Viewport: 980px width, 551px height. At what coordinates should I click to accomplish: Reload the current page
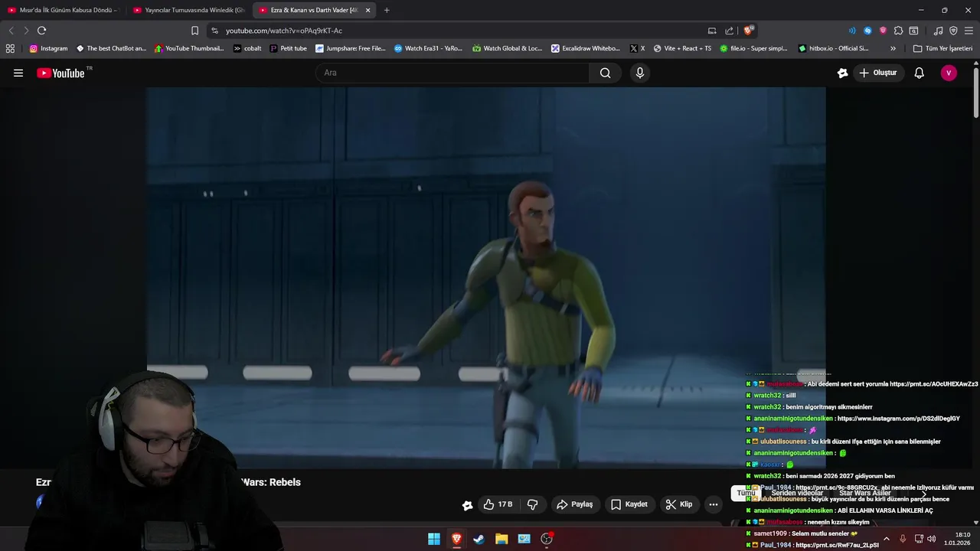(x=41, y=31)
